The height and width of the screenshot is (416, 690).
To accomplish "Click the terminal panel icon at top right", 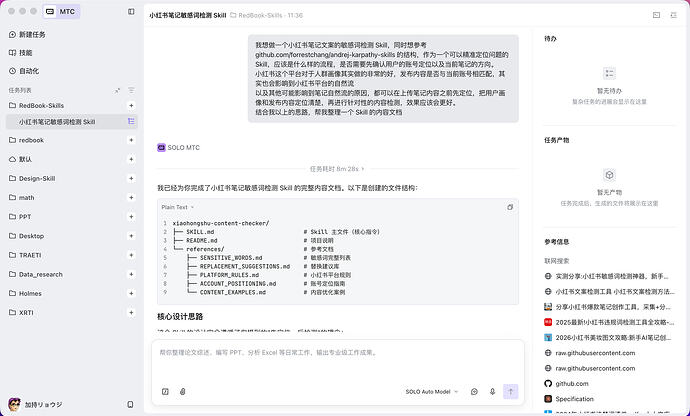I will 657,15.
